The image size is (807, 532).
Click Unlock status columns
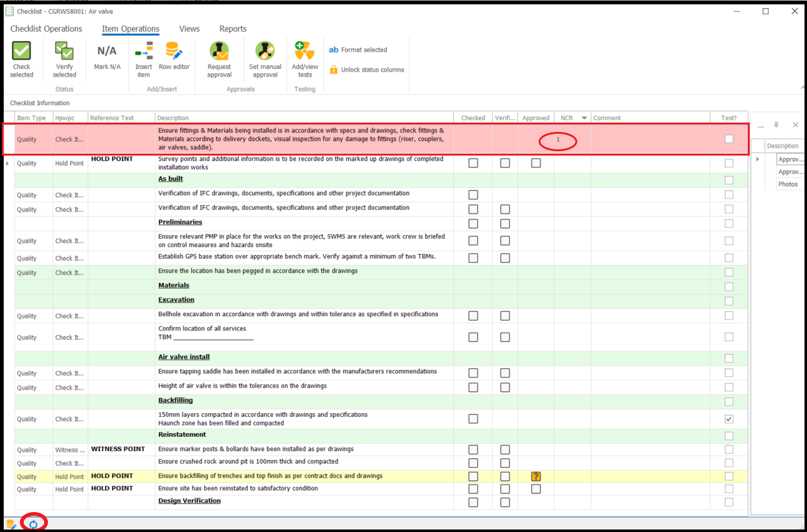(367, 70)
